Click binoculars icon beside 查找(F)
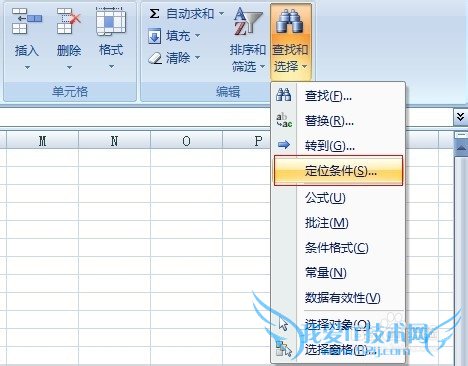Image resolution: width=468 pixels, height=366 pixels. 283,95
